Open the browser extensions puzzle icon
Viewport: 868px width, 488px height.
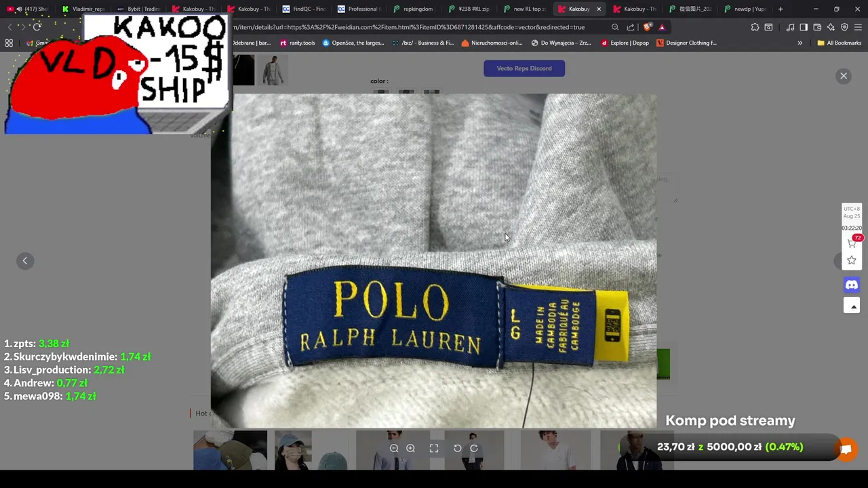755,27
